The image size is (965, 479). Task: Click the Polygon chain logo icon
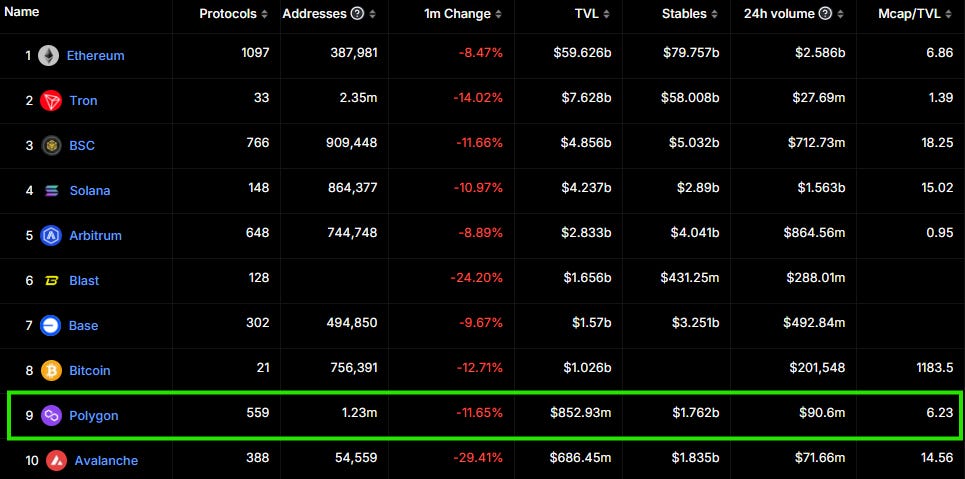click(51, 416)
